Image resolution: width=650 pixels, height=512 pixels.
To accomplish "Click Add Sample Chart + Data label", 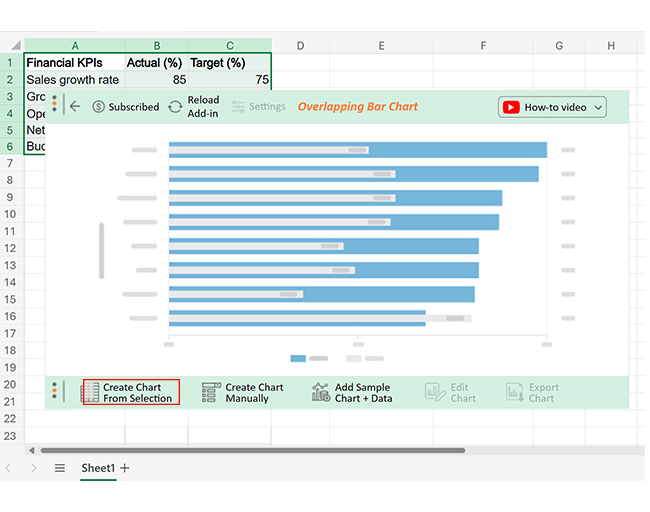I will pyautogui.click(x=363, y=393).
